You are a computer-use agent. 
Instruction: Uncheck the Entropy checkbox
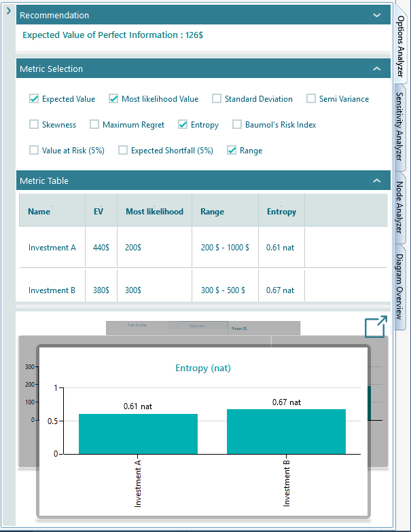[183, 125]
